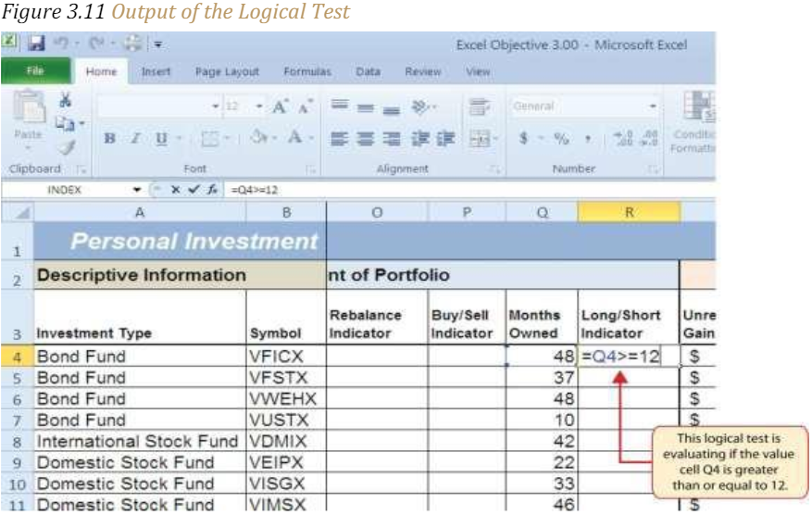
Task: Switch to the Data tab
Action: [x=368, y=71]
